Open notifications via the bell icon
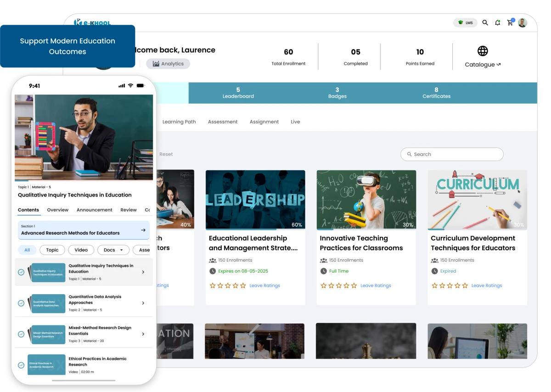Image resolution: width=551 pixels, height=392 pixels. (497, 22)
